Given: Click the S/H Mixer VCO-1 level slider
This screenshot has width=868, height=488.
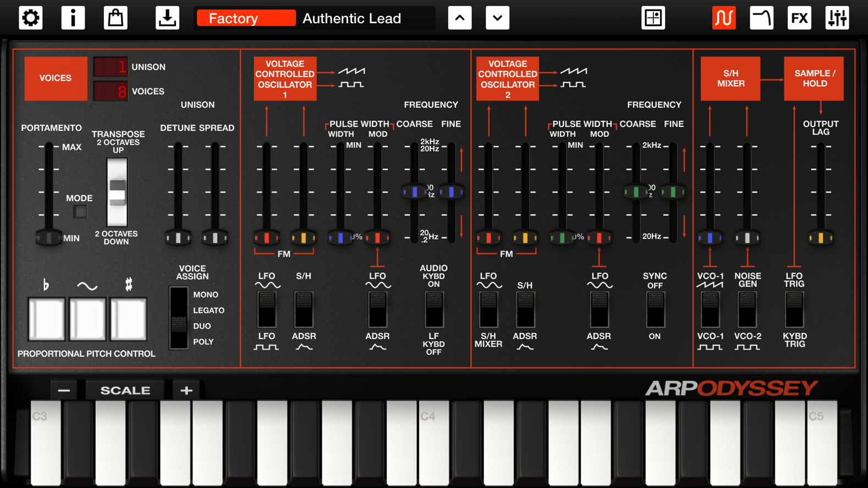Looking at the screenshot, I should tap(710, 237).
